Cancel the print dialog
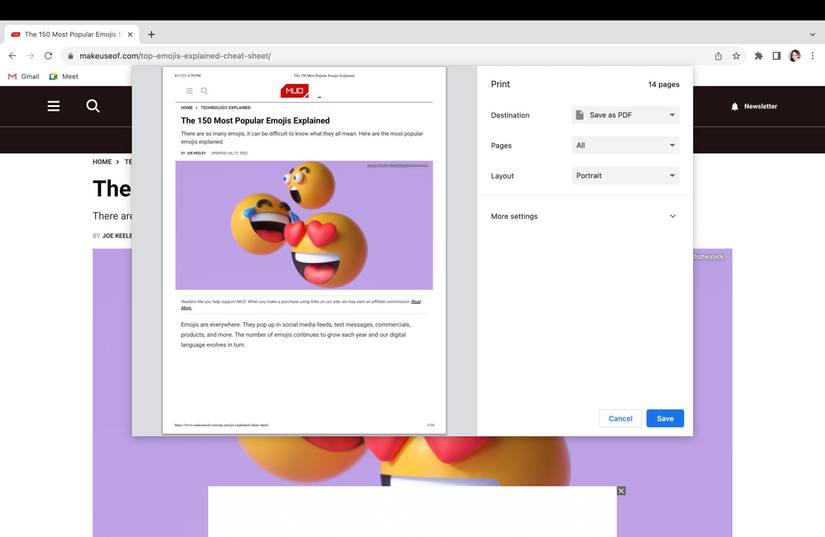This screenshot has height=537, width=825. coord(620,419)
